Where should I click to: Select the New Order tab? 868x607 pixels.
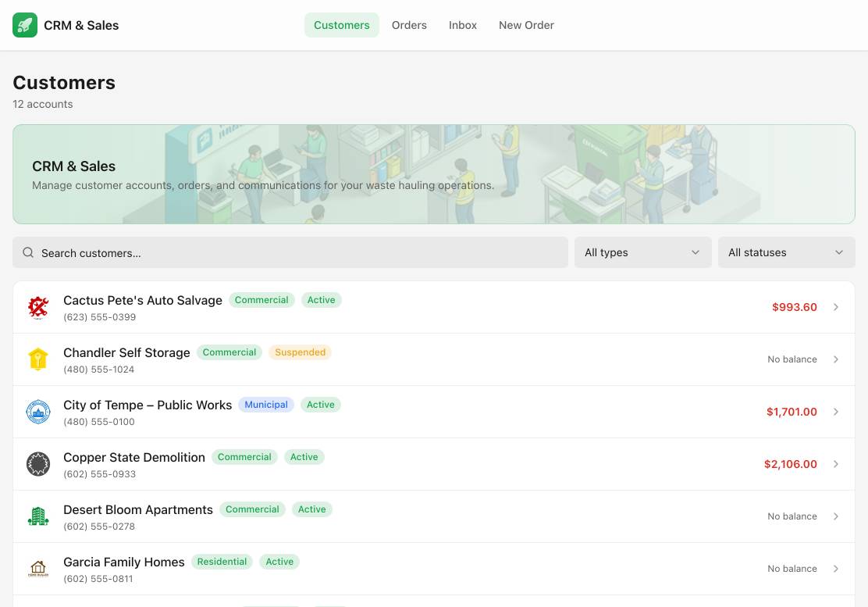pyautogui.click(x=526, y=25)
